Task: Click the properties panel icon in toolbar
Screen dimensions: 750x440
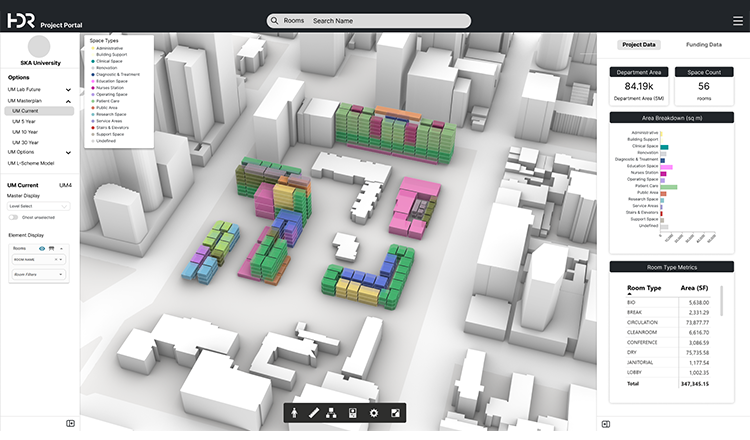Action: (352, 413)
